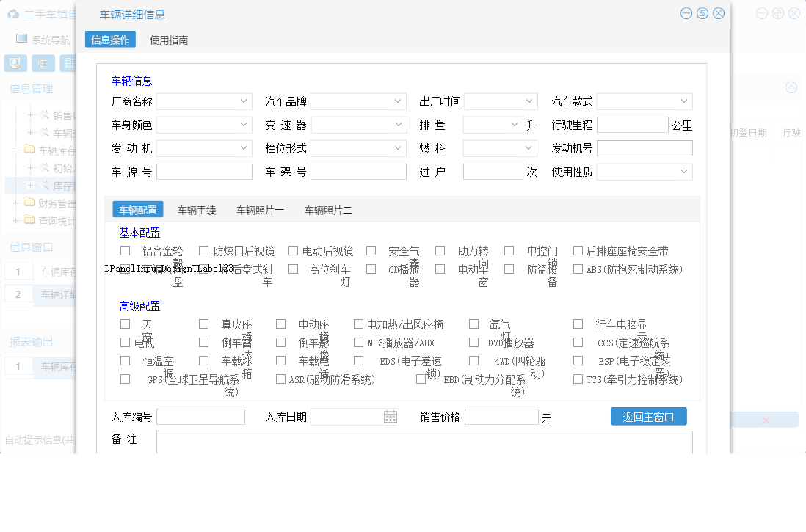Open the calendar picker beside 入库日期
This screenshot has height=532, width=806.
391,416
